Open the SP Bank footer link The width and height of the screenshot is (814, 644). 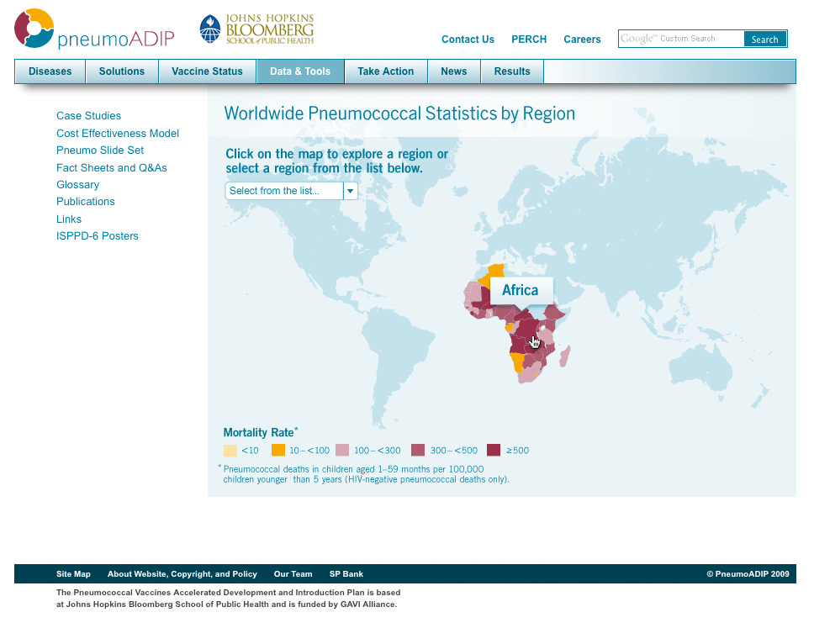pyautogui.click(x=346, y=574)
